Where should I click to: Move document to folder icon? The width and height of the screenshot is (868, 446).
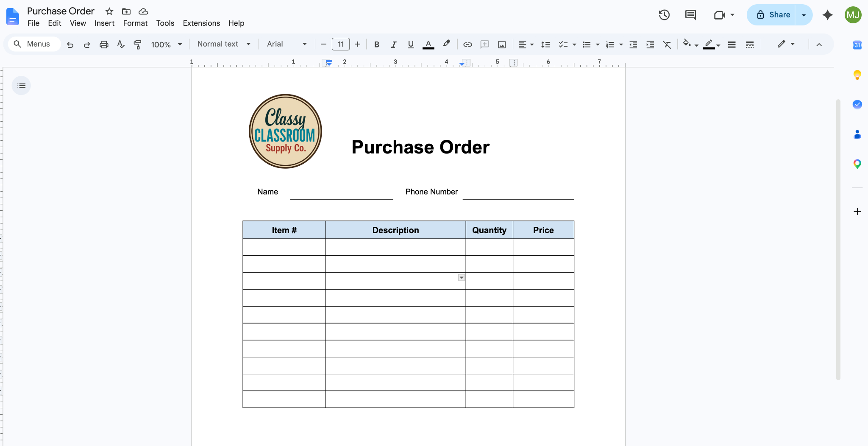click(126, 11)
